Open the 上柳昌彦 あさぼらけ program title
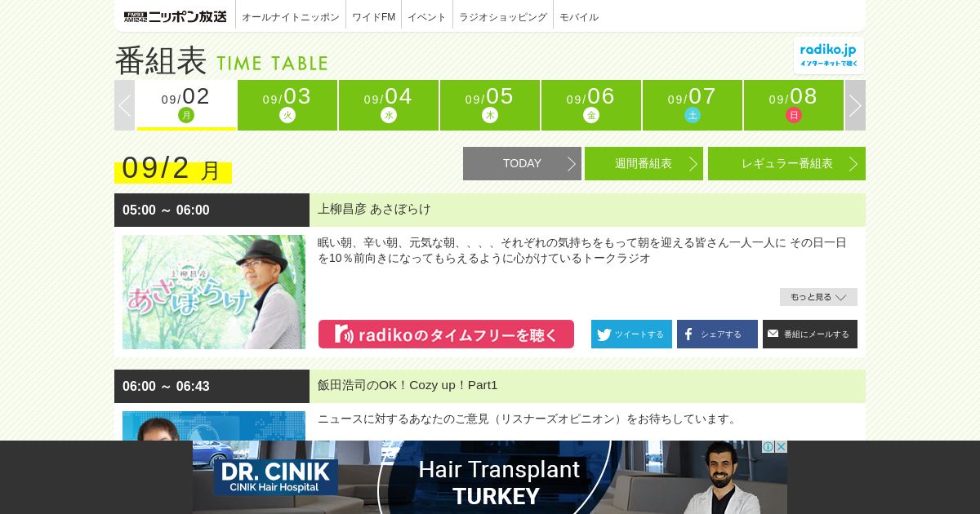980x514 pixels. (x=374, y=210)
